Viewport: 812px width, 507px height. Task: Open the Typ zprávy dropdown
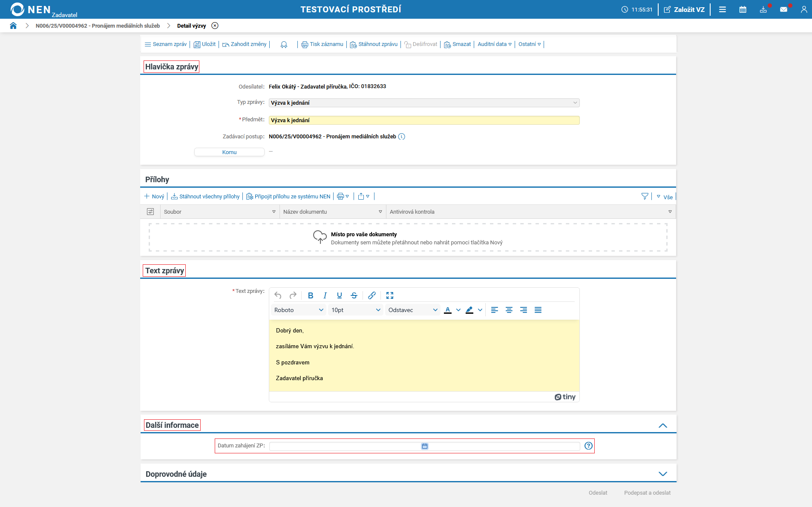424,103
